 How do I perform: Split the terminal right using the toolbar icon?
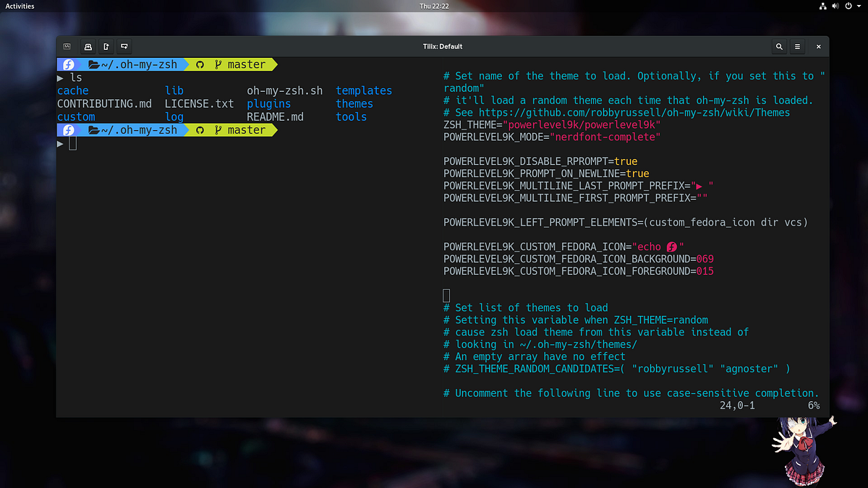coord(106,46)
